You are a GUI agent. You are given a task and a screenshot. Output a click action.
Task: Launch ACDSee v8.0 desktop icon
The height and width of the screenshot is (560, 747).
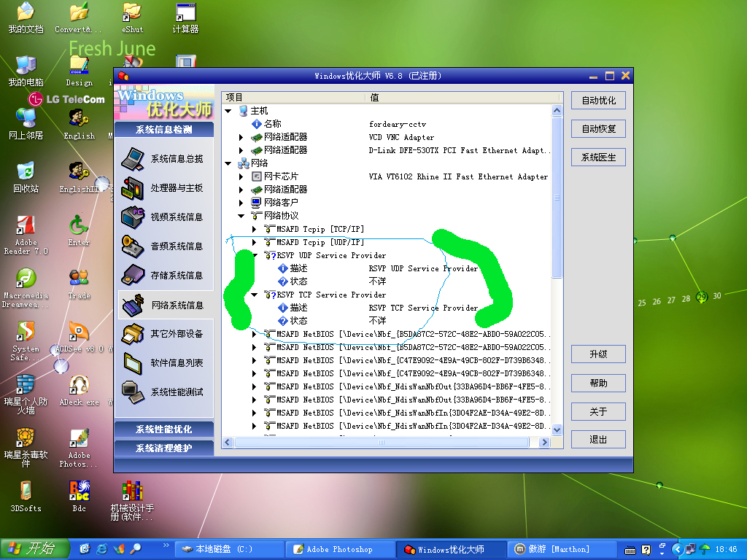pos(79,337)
